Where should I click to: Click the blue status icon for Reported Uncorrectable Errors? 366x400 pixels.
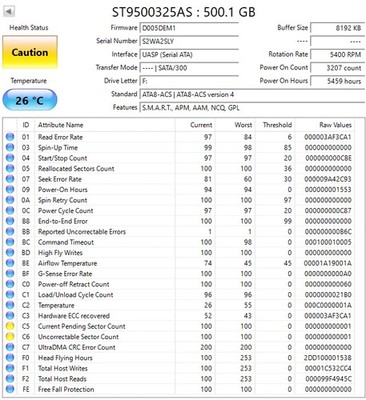click(x=10, y=231)
